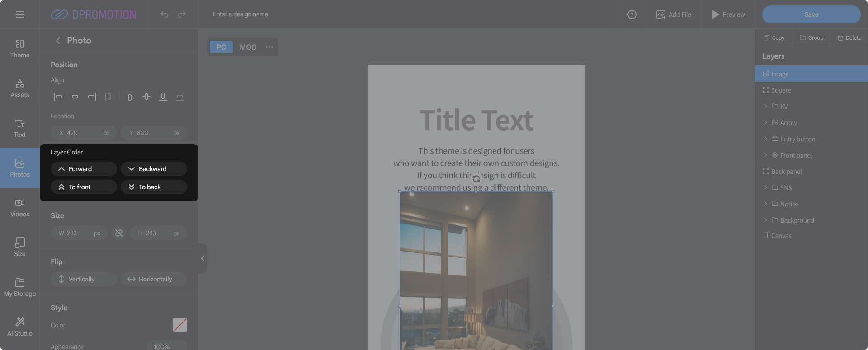The image size is (868, 350).
Task: Open the more options ellipsis beside MOB
Action: 269,47
